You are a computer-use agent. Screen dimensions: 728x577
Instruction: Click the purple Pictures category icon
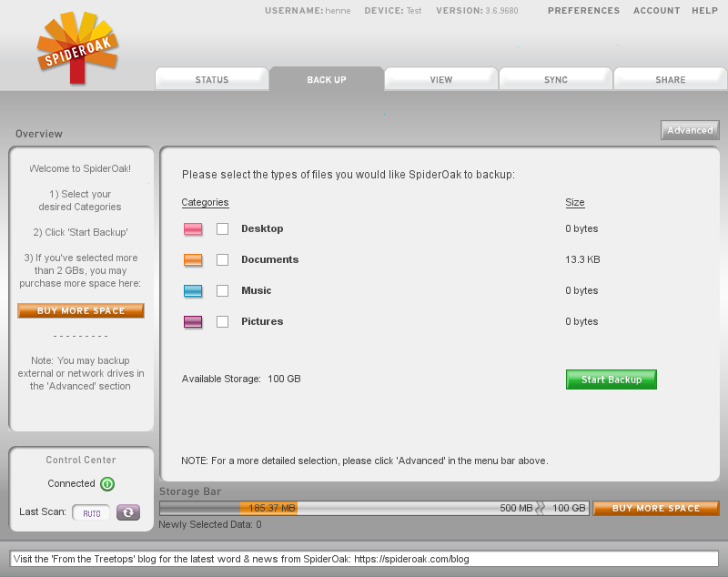coord(193,322)
